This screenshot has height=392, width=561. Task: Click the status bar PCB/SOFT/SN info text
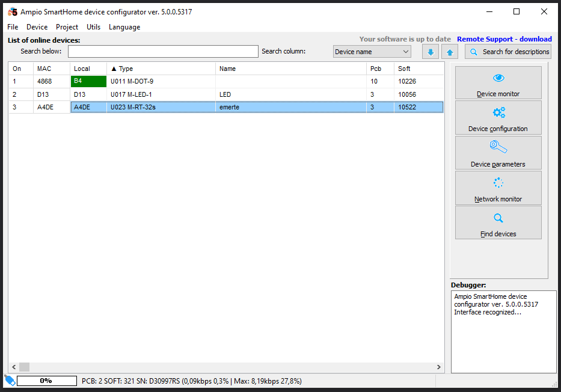click(192, 381)
